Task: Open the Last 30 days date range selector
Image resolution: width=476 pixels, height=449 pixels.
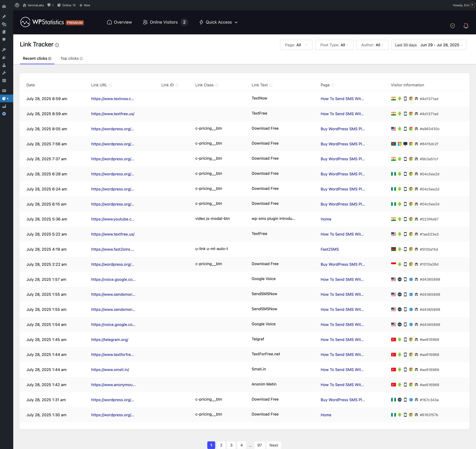Action: [429, 45]
